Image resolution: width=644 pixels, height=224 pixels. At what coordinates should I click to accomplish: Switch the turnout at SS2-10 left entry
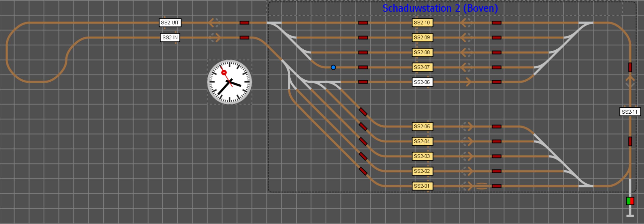[274, 24]
